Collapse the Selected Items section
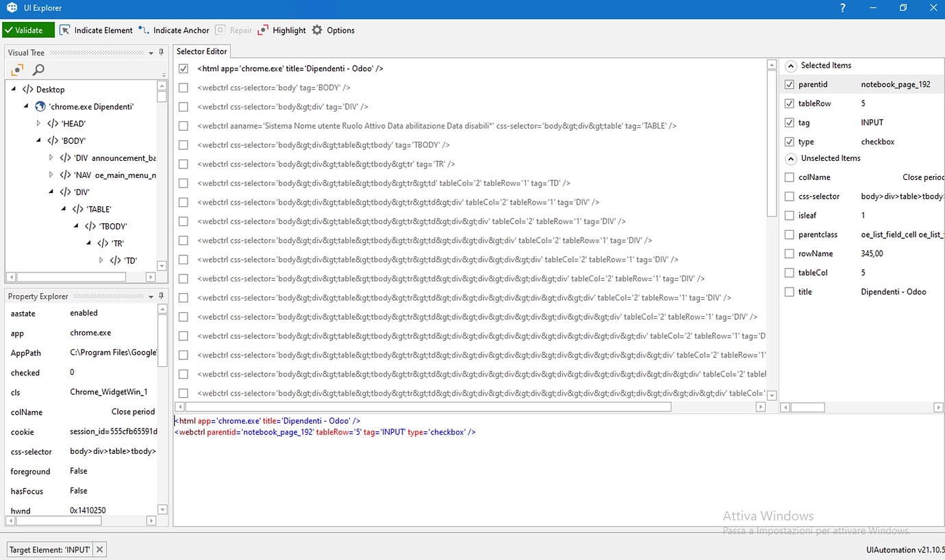The image size is (945, 560). coord(790,65)
